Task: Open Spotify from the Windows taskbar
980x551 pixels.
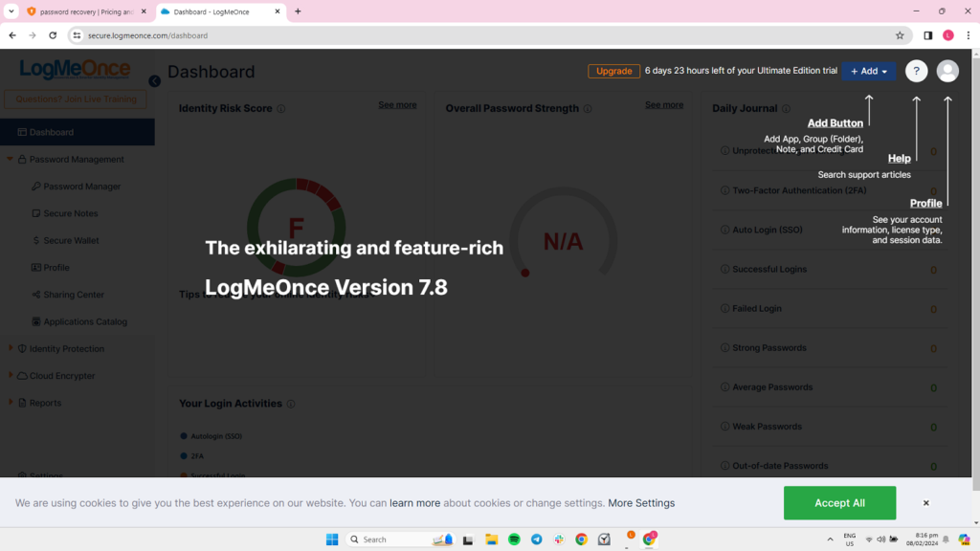Action: pyautogui.click(x=514, y=540)
